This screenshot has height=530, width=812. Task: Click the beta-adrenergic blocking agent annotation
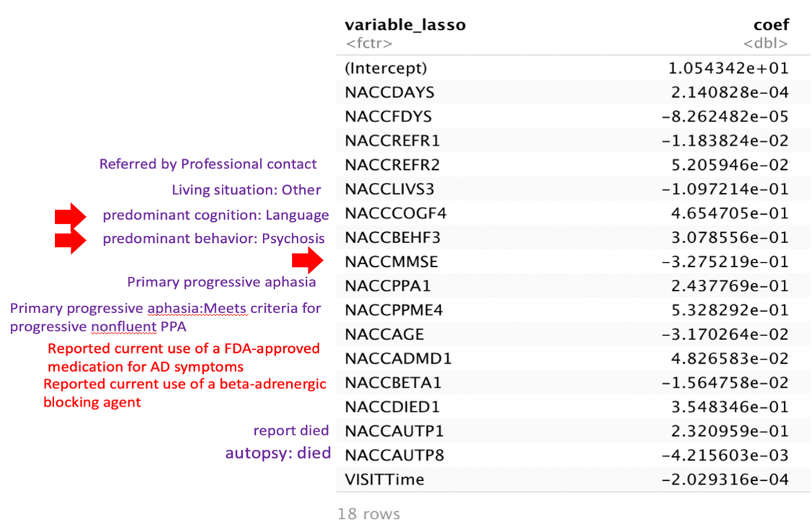click(x=185, y=393)
